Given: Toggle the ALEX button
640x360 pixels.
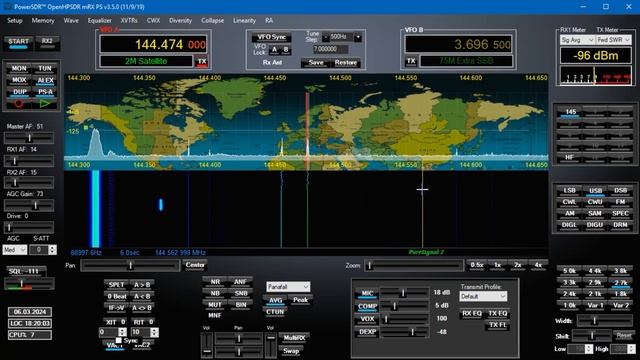Looking at the screenshot, I should [x=45, y=80].
